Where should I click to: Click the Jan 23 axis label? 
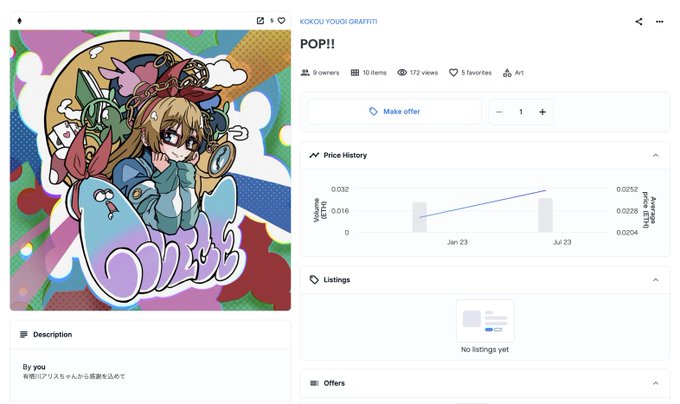[x=457, y=242]
